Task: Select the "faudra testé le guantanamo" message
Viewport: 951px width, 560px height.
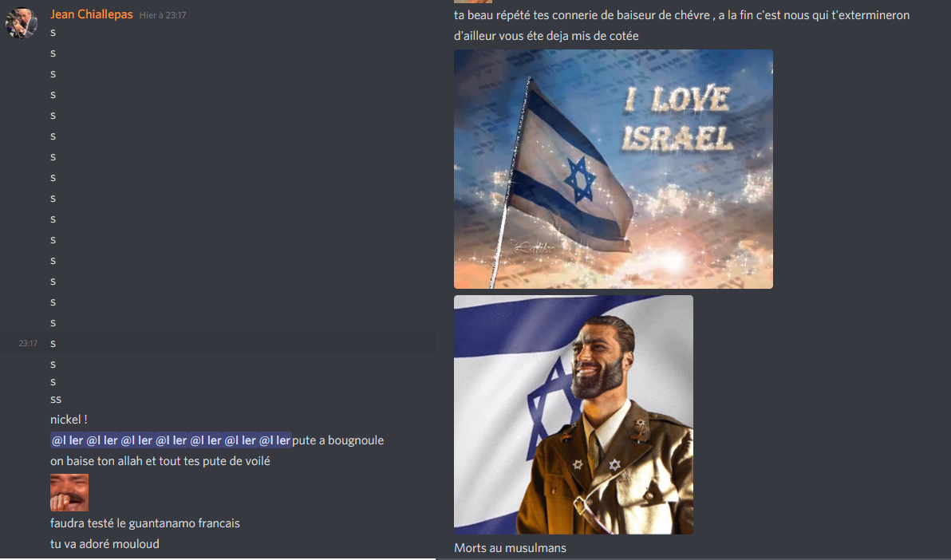Action: (145, 523)
